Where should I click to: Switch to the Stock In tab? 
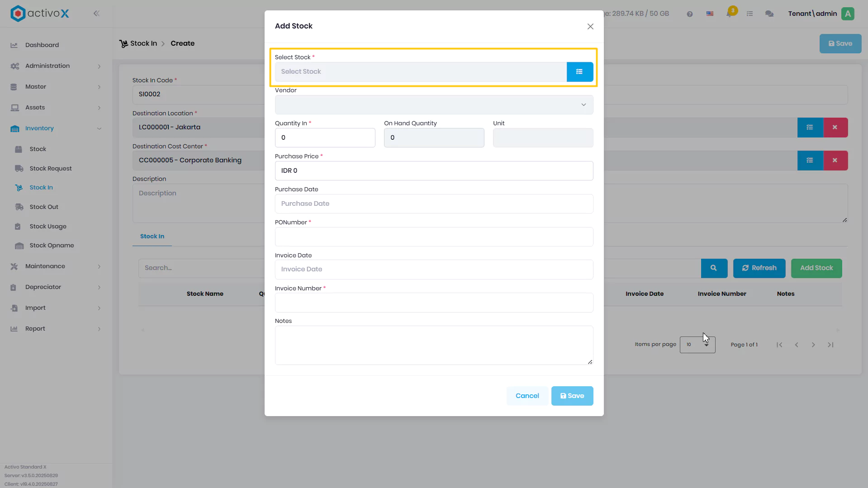tap(152, 237)
